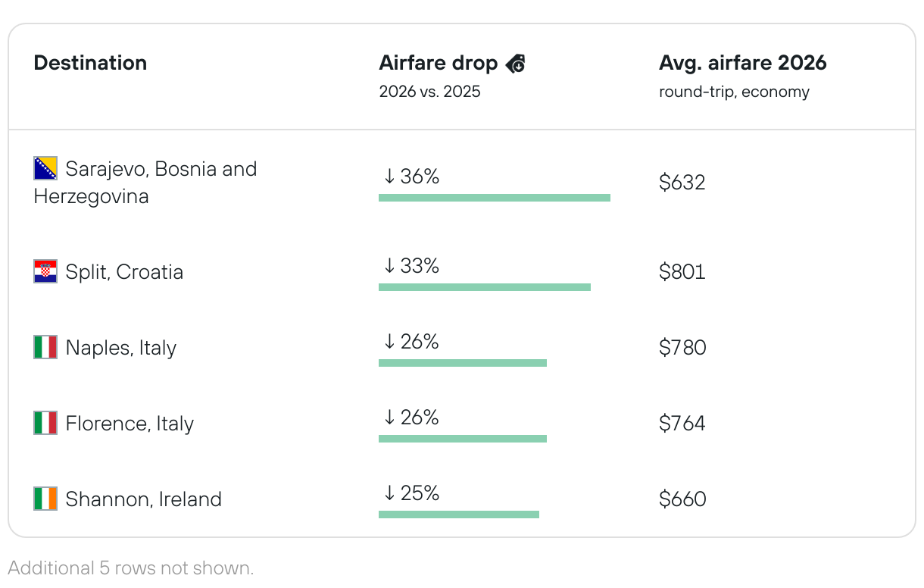Screen dimensions: 924x588
Task: Click the price tag icon beside Airfare drop
Action: 516,64
